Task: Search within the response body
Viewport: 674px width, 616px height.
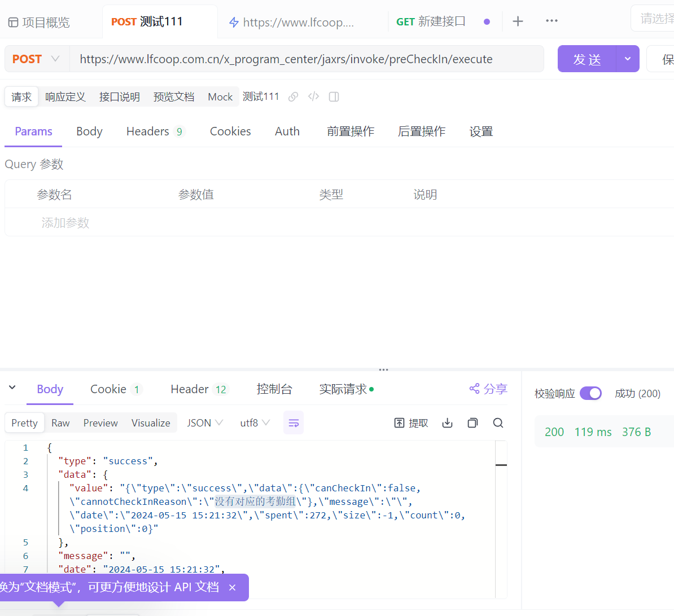Action: [498, 423]
